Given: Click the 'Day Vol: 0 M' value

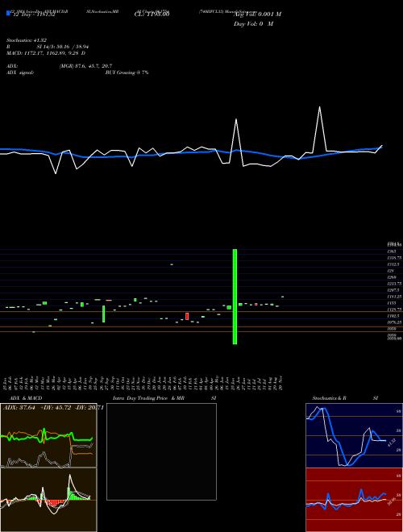Looking at the screenshot, I should [253, 24].
